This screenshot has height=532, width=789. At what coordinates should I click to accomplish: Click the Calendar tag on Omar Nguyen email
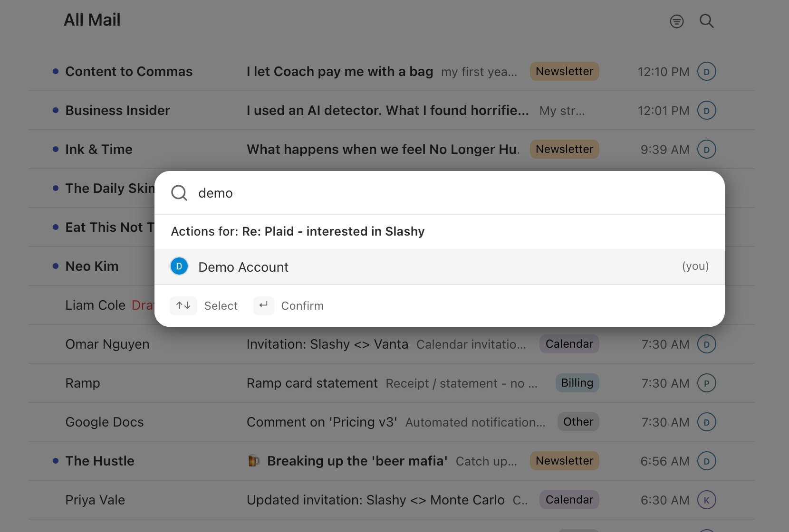(569, 344)
